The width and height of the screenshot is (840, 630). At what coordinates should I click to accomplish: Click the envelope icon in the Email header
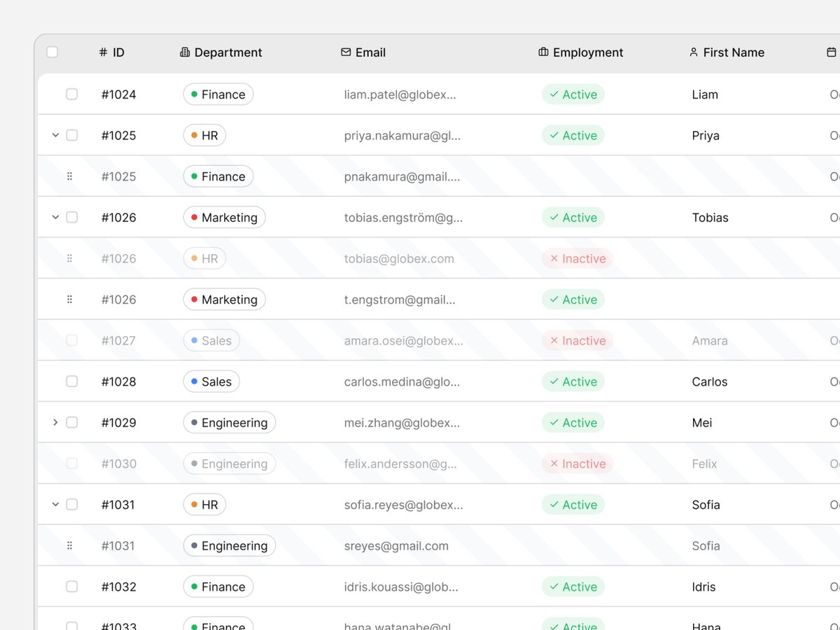click(345, 52)
